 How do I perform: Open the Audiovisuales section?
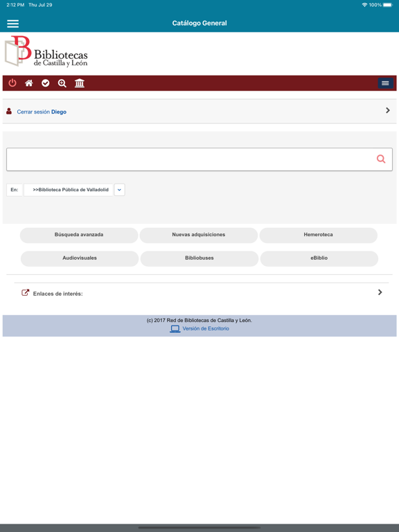pos(80,258)
